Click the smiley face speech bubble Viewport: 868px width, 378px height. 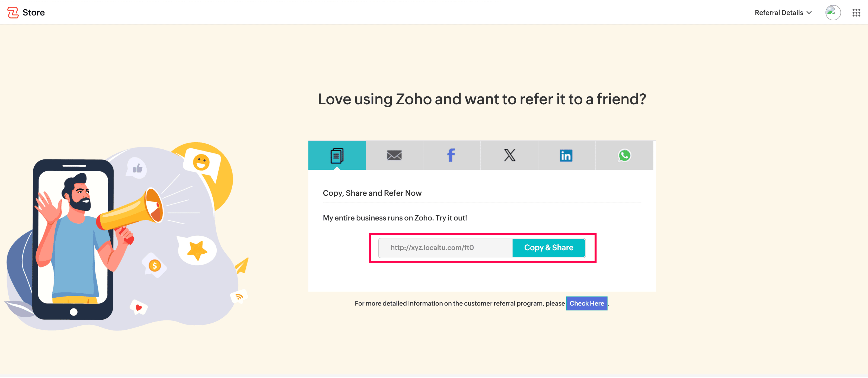click(202, 163)
